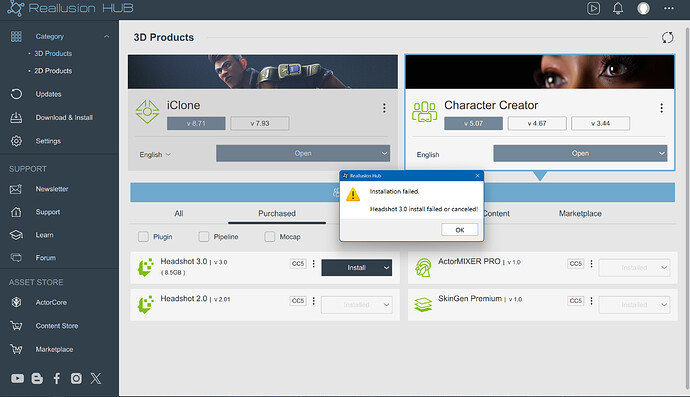Open the X social icon
Image resolution: width=690 pixels, height=397 pixels.
point(95,378)
